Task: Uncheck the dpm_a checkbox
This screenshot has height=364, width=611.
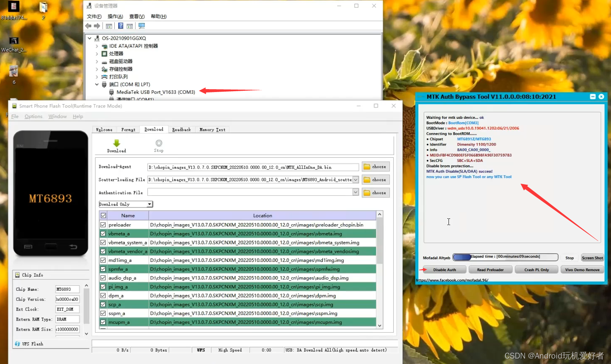Action: (103, 295)
